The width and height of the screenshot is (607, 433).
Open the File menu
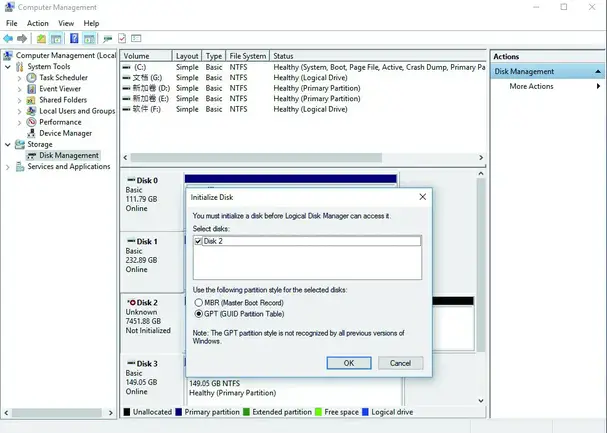click(x=12, y=23)
